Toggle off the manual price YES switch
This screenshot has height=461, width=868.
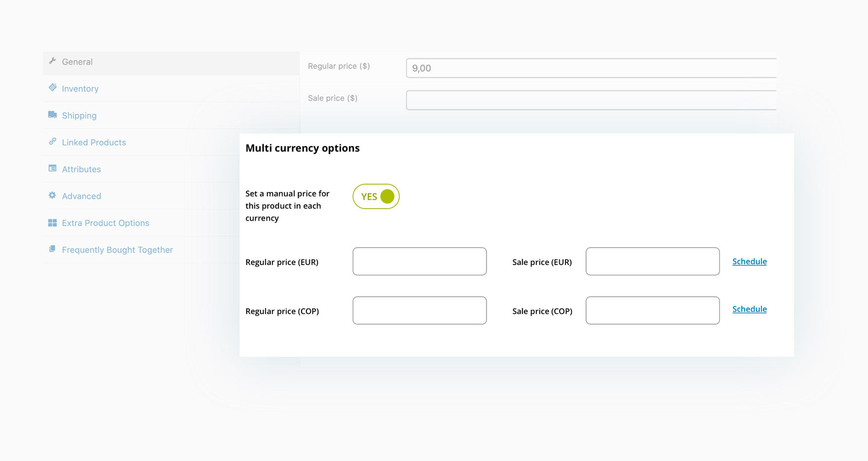click(x=376, y=196)
